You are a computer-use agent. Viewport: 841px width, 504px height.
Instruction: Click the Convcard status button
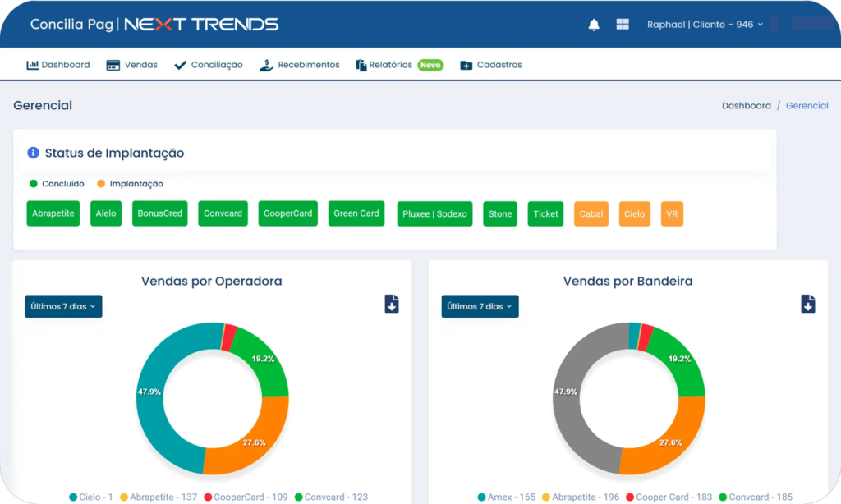(x=223, y=213)
